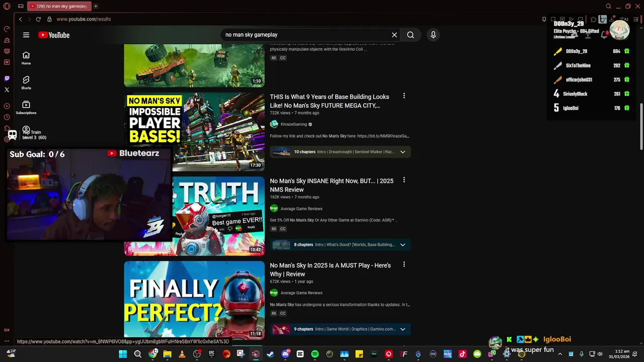Open Windows taskbar search
The width and height of the screenshot is (644, 362).
[x=137, y=354]
